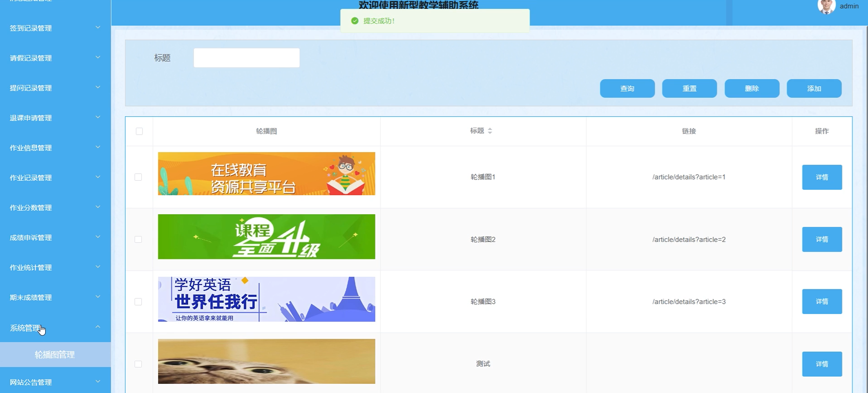
Task: Open the 期末成绩管理 menu item
Action: (31, 298)
